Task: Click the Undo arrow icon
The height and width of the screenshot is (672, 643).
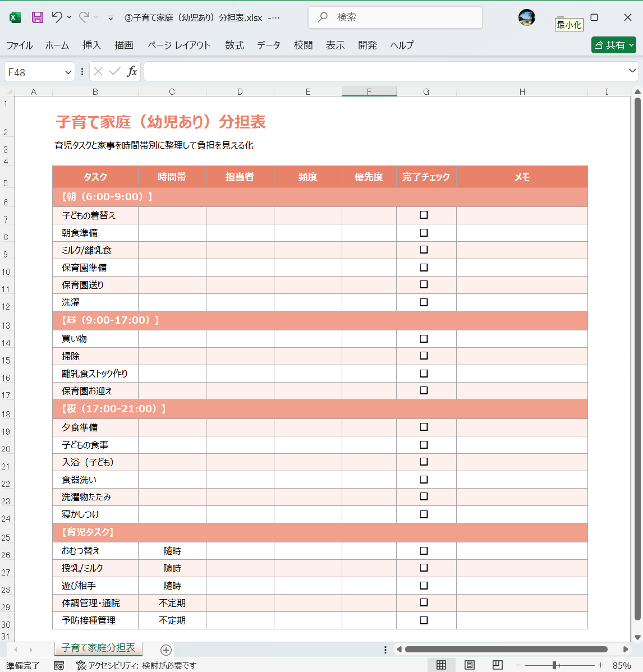Action: coord(57,17)
